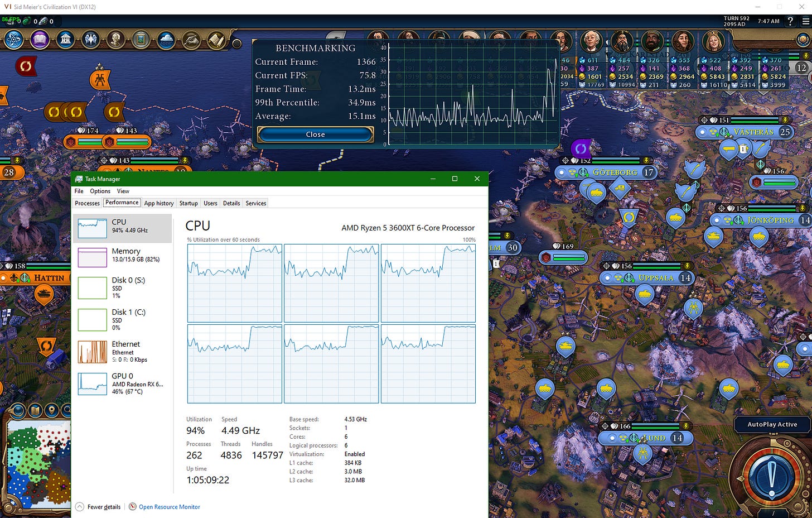Click the next-turn exclamation action button
Image resolution: width=812 pixels, height=518 pixels.
[x=772, y=477]
